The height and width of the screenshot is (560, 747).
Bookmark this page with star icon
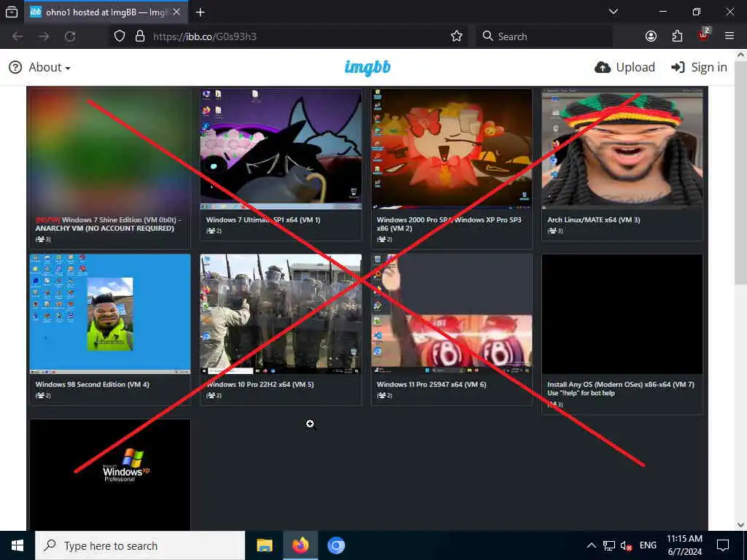coord(457,36)
